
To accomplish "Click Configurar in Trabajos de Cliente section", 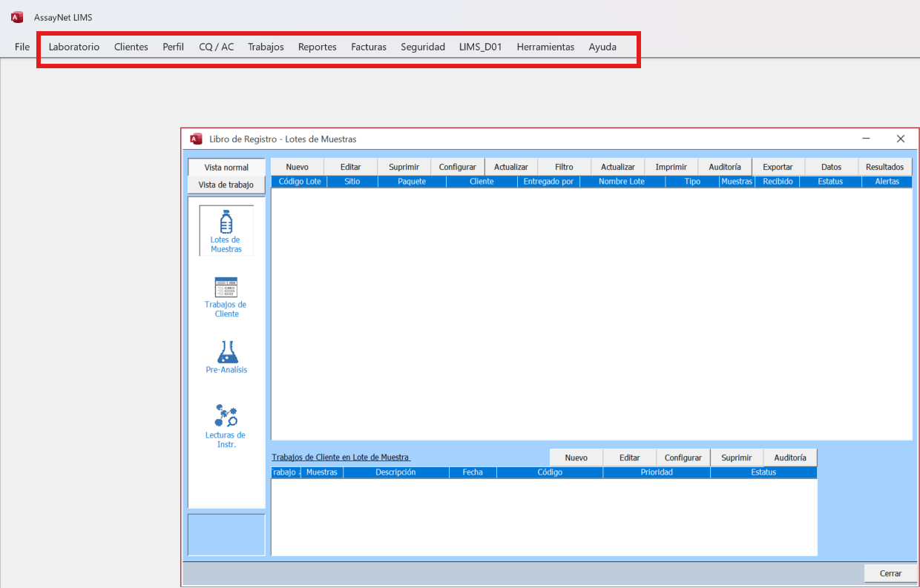I will point(683,457).
